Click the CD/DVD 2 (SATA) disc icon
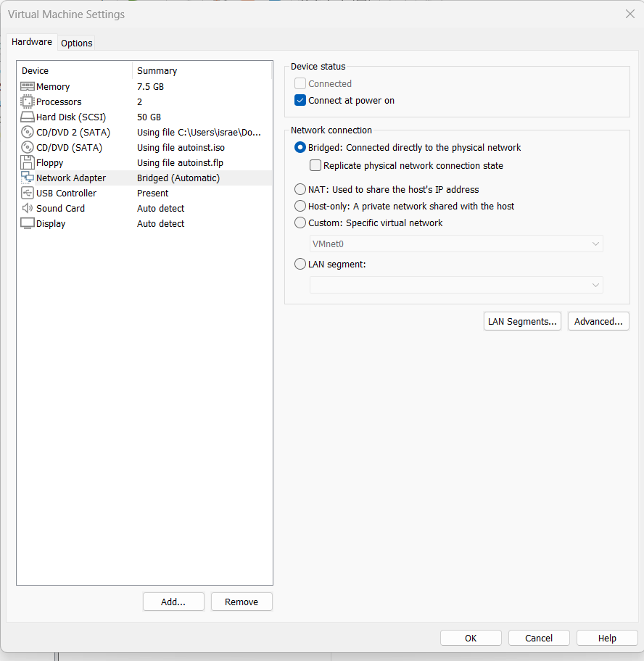This screenshot has height=661, width=644. pos(28,133)
